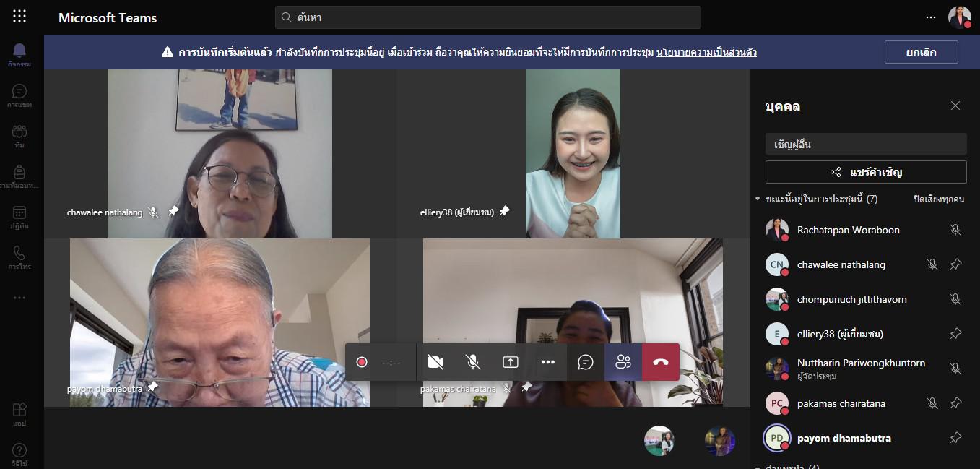This screenshot has height=469, width=980.
Task: Click mic icon beside Rachatapan Woraboon
Action: click(x=955, y=230)
